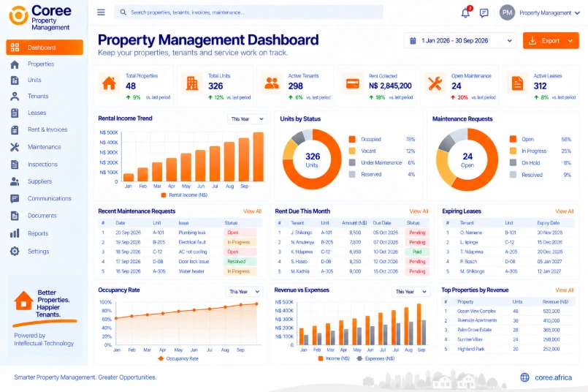The image size is (588, 392).
Task: Click the 30 Nov 2026 expiry date
Action: pyautogui.click(x=550, y=233)
